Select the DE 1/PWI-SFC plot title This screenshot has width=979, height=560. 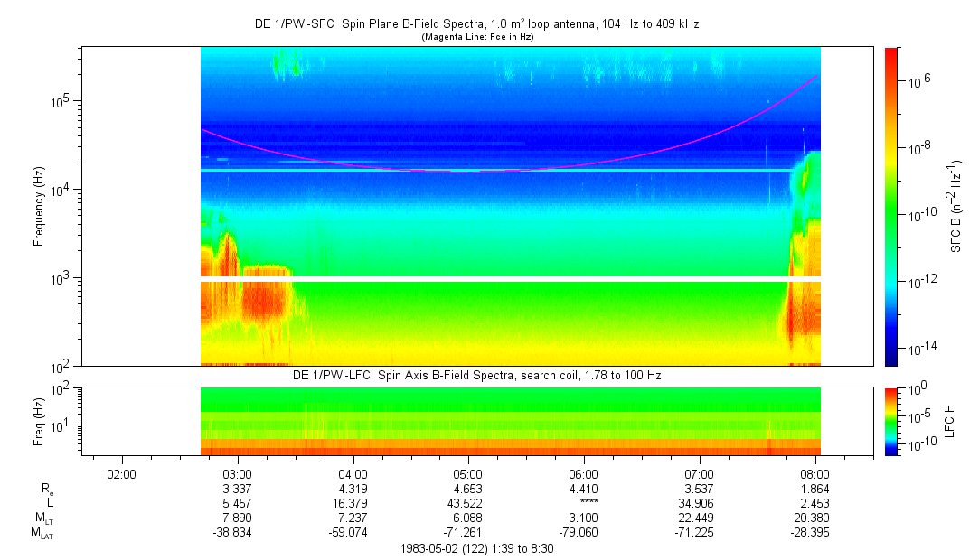point(476,24)
